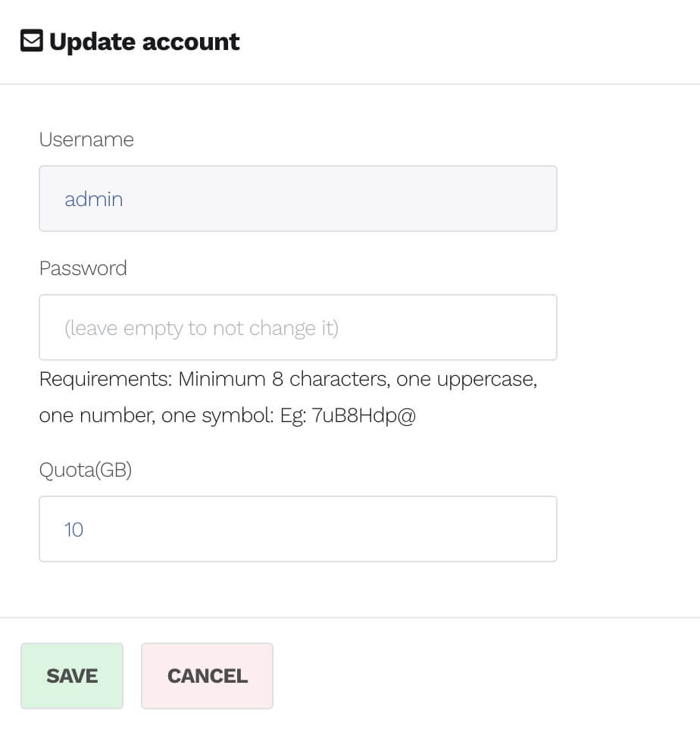This screenshot has height=729, width=700.
Task: Click the Update account heading
Action: pos(144,42)
